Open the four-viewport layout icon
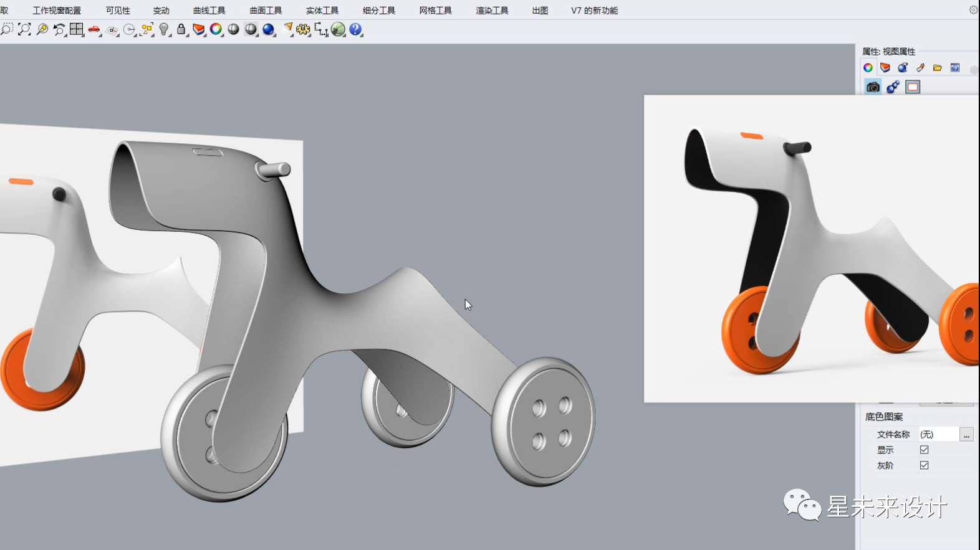Screen dimensions: 980x550 pyautogui.click(x=77, y=29)
